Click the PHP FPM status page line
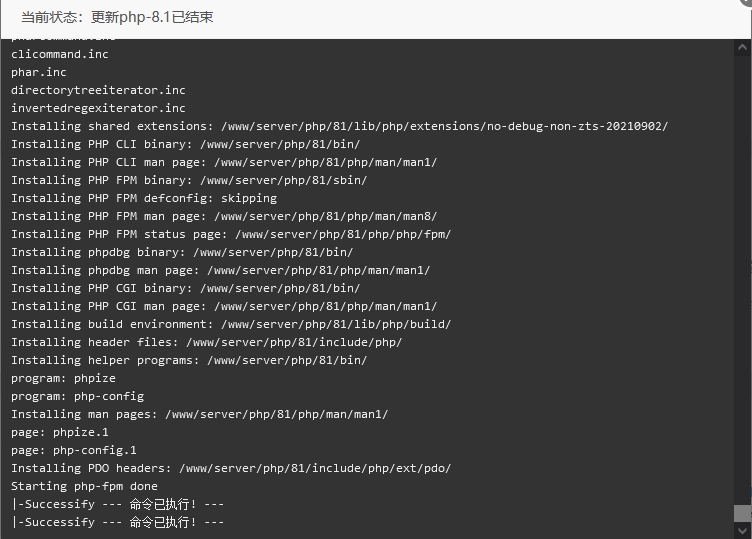The width and height of the screenshot is (752, 539). [231, 234]
